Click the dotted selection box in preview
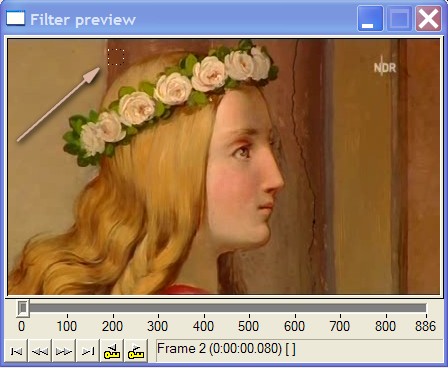The height and width of the screenshot is (368, 448). [116, 57]
